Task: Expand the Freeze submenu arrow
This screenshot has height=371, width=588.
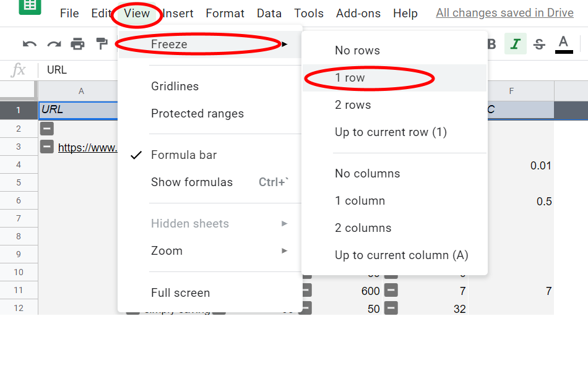Action: [285, 45]
